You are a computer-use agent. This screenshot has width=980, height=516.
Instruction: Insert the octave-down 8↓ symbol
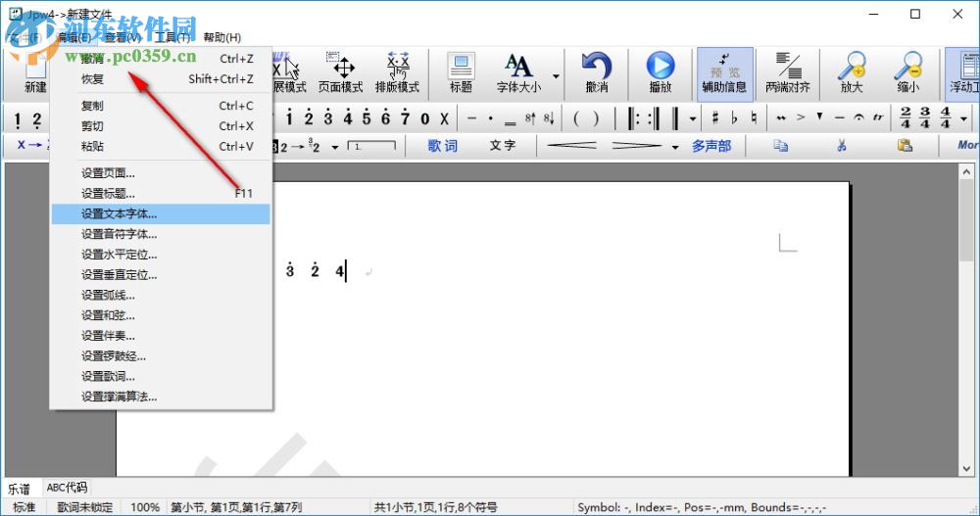click(x=549, y=117)
